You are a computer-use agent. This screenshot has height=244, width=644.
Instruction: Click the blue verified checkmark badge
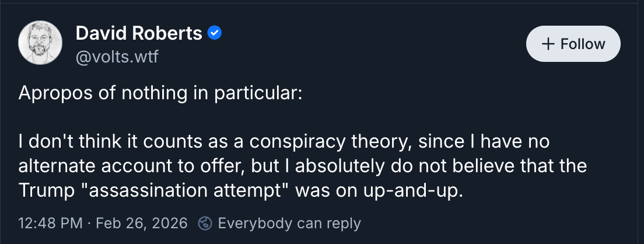pyautogui.click(x=214, y=34)
